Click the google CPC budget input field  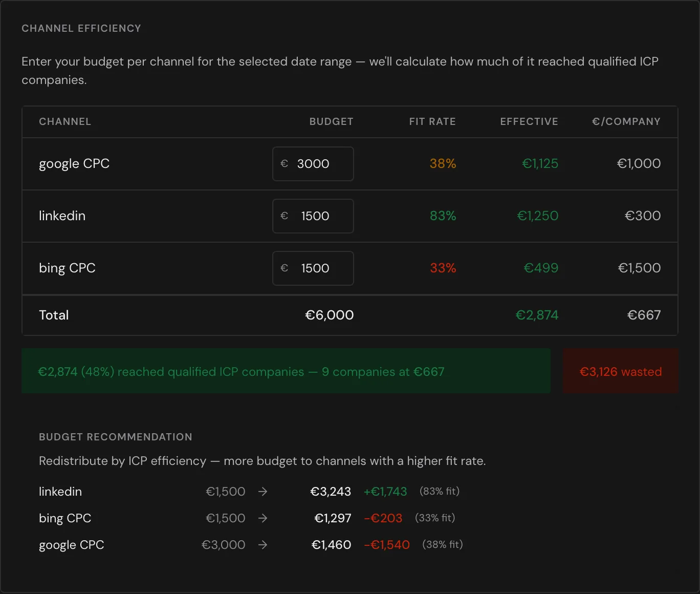pyautogui.click(x=313, y=164)
